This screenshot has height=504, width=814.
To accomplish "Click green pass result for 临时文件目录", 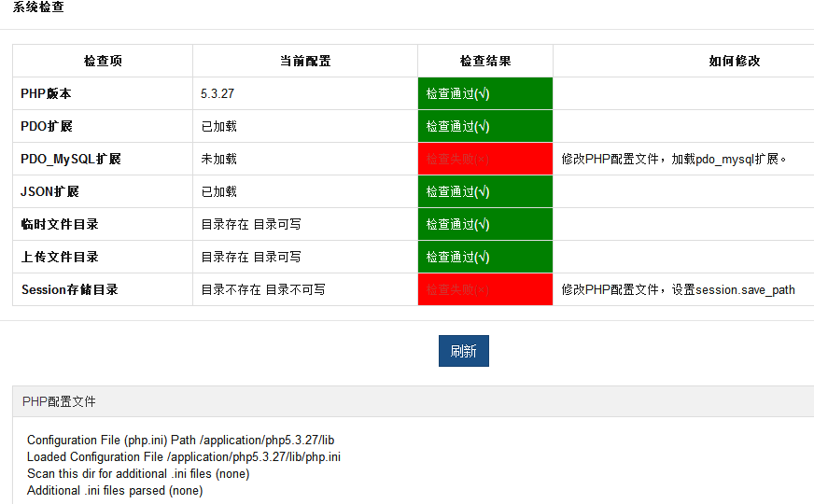I will (x=485, y=225).
